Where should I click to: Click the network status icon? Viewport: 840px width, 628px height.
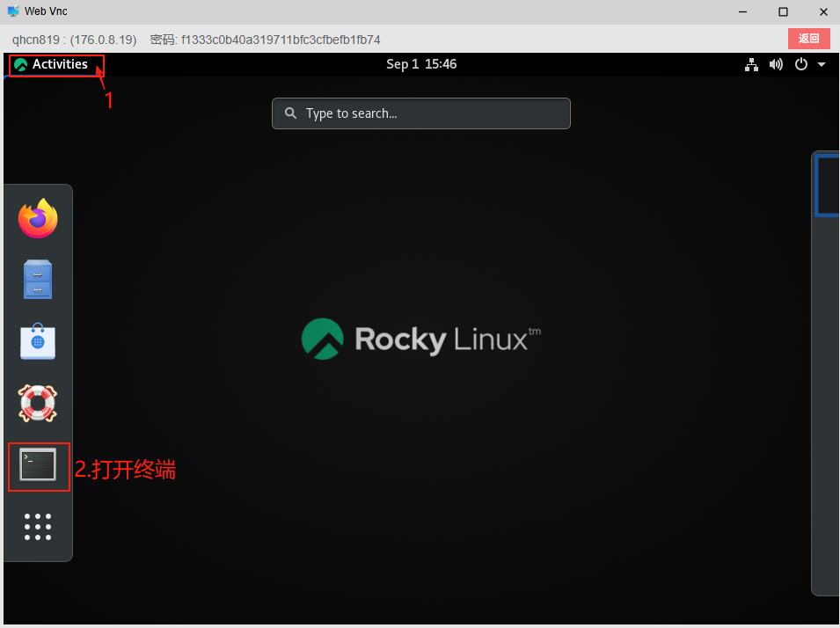pos(751,65)
